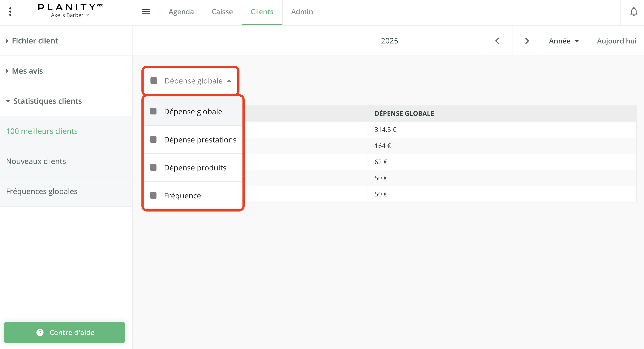
Task: Switch to the Agenda tab
Action: click(181, 12)
